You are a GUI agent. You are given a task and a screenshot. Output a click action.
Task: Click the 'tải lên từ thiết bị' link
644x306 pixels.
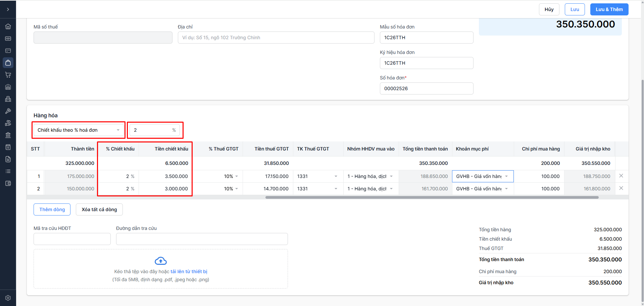189,271
